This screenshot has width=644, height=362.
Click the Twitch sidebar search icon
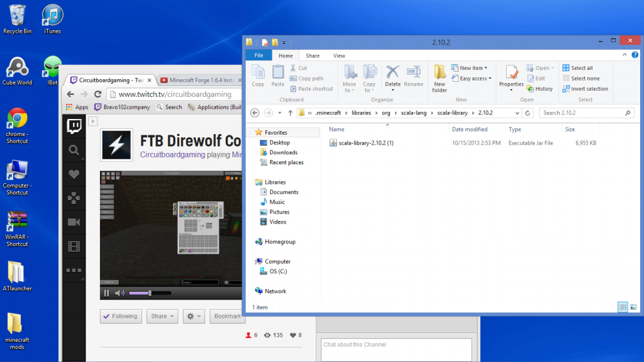74,150
